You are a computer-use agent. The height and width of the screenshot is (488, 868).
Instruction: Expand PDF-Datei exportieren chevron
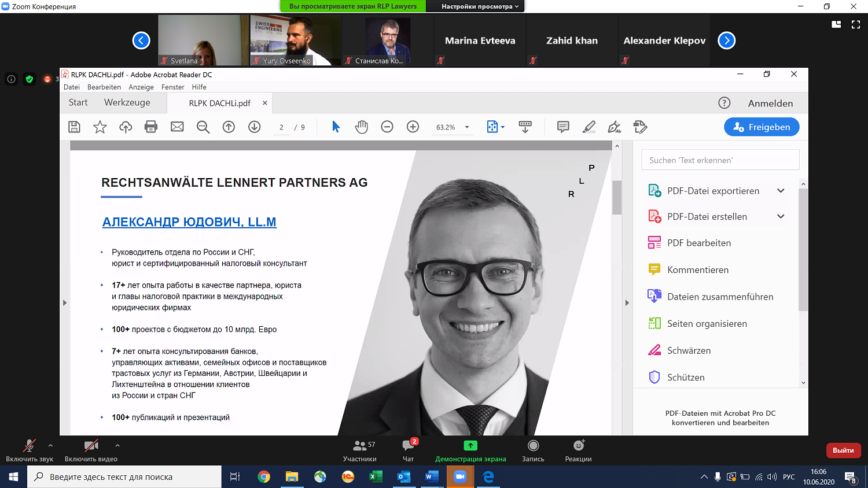point(781,191)
